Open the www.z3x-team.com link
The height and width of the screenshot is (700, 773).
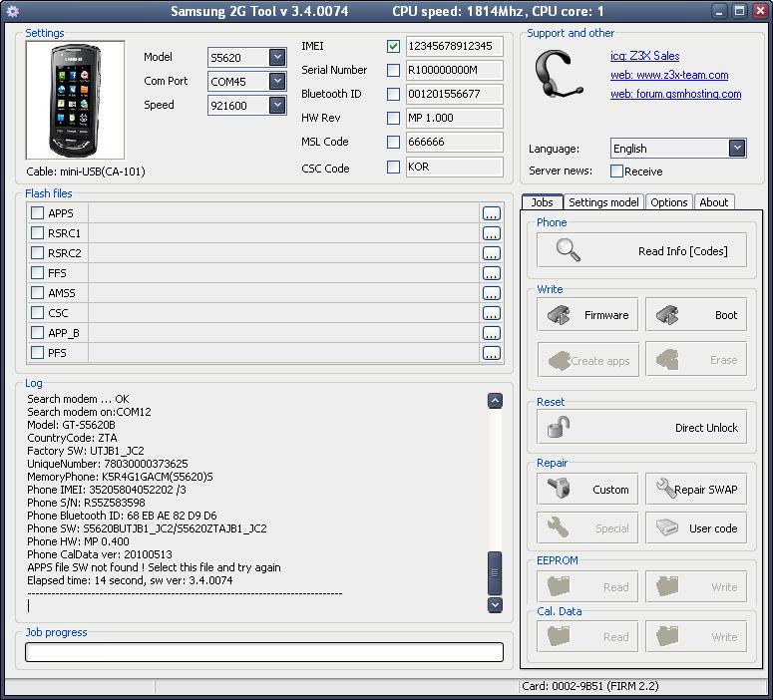pyautogui.click(x=669, y=75)
